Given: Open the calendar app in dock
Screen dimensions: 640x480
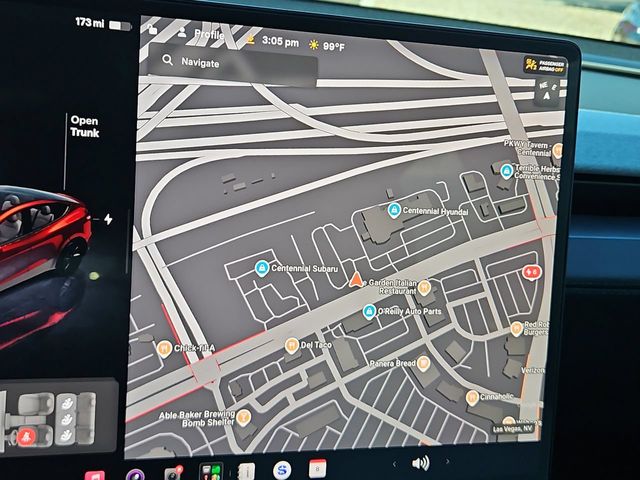Looking at the screenshot, I should [318, 469].
